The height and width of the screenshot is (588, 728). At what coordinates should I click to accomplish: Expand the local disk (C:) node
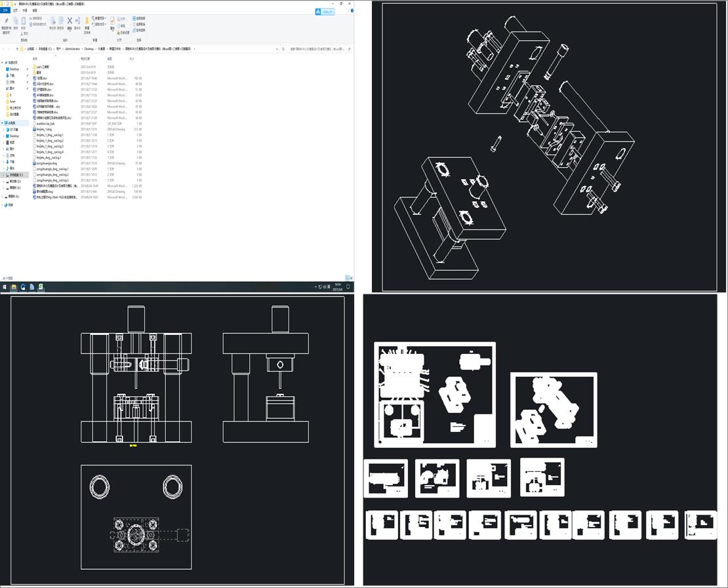4,175
